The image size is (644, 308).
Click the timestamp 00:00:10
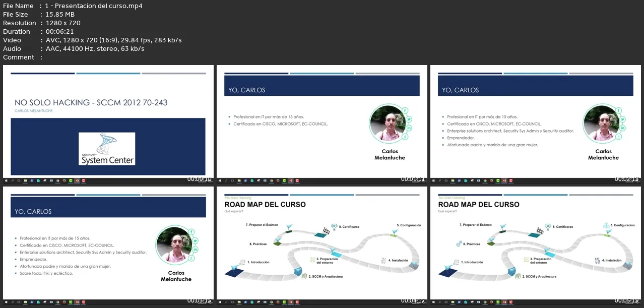[x=200, y=179]
